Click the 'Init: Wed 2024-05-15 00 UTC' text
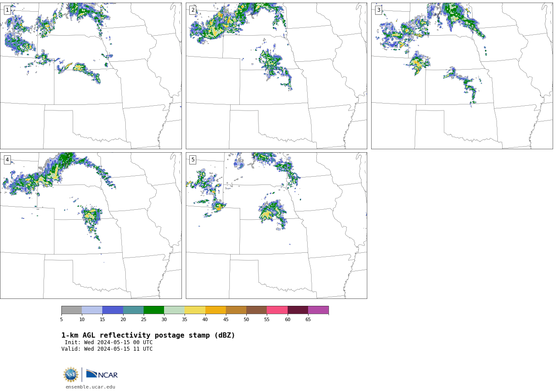The height and width of the screenshot is (392, 557). [109, 342]
